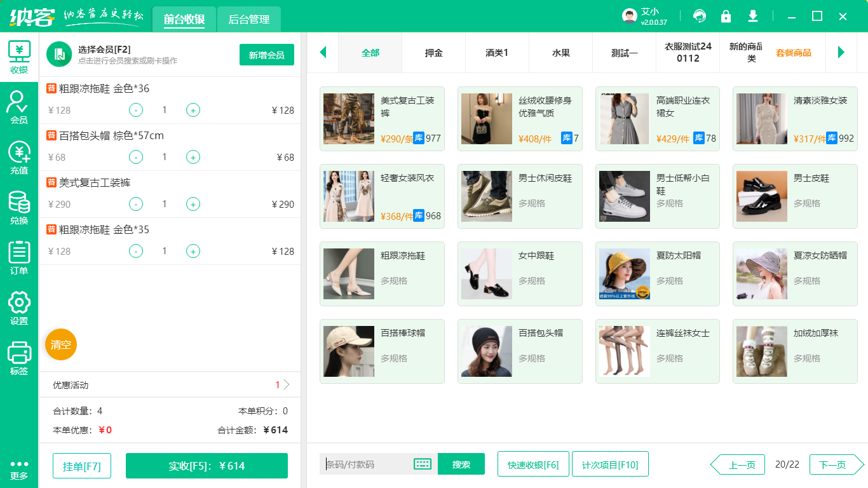Click the lock icon in the title bar

click(726, 16)
